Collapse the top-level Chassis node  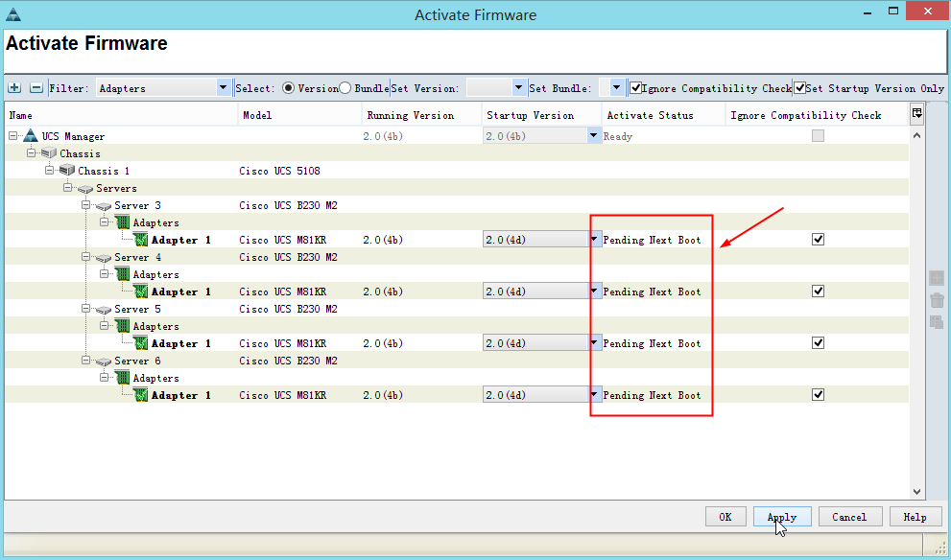[x=32, y=153]
